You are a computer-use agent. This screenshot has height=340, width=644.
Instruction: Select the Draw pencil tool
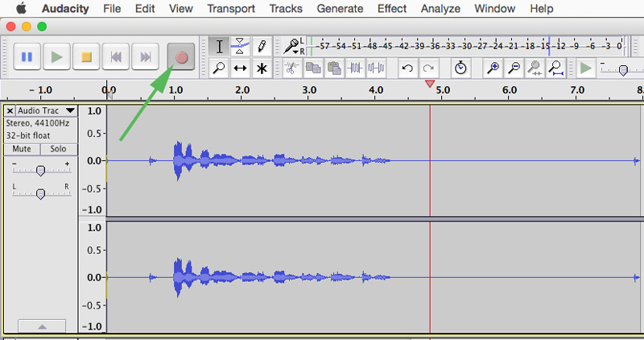261,47
